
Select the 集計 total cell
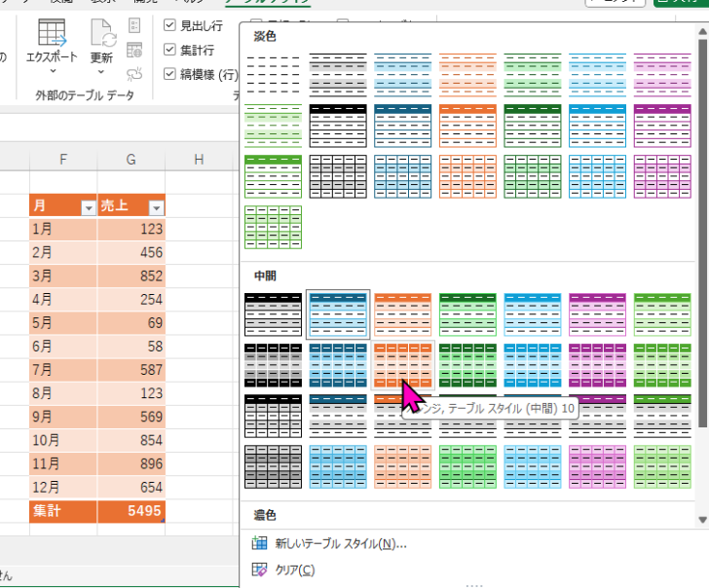62,512
